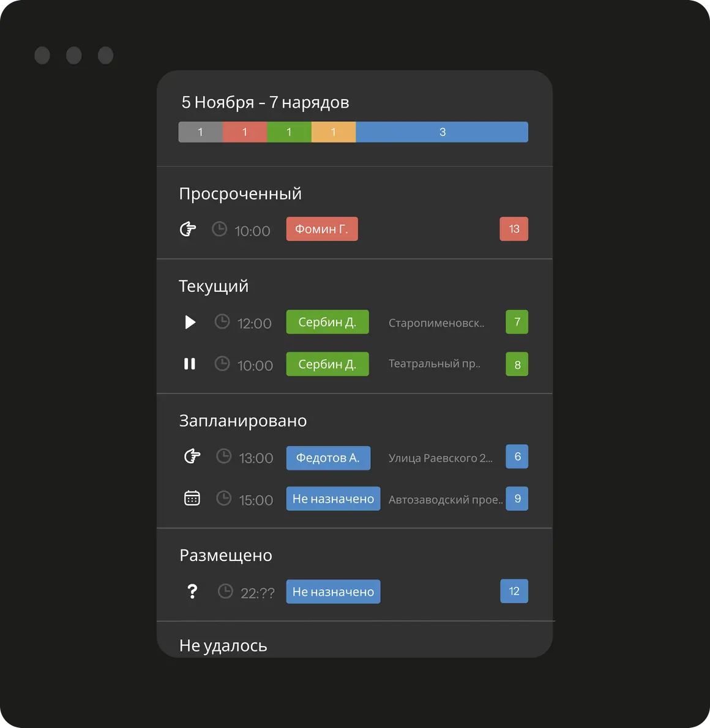Image resolution: width=710 pixels, height=728 pixels.
Task: Open the Улица Раевского address link
Action: [x=440, y=458]
